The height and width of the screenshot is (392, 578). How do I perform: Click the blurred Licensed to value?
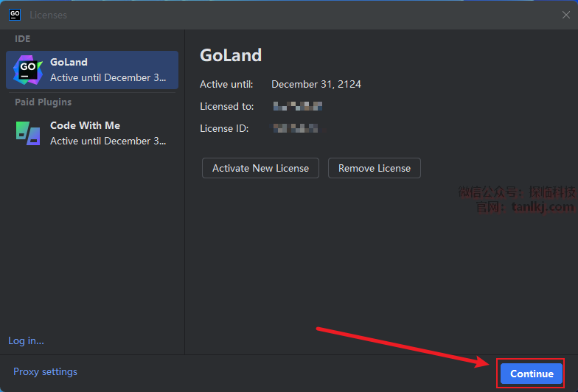click(x=298, y=106)
